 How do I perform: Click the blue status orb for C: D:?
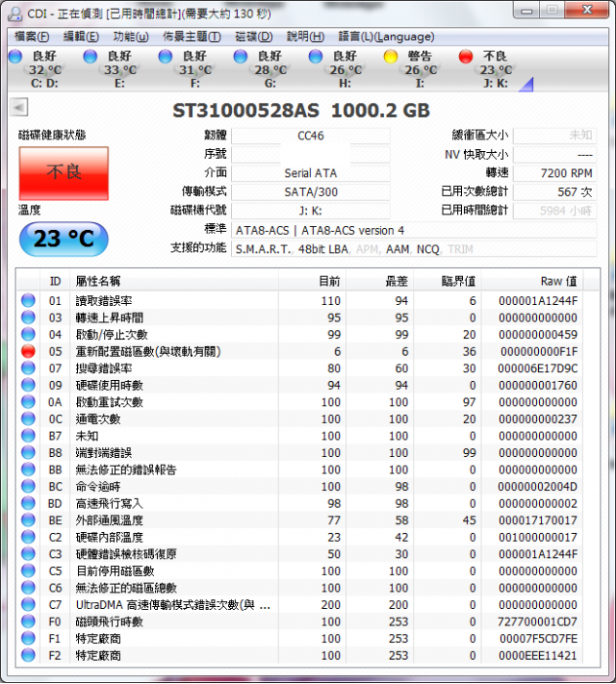(15, 56)
